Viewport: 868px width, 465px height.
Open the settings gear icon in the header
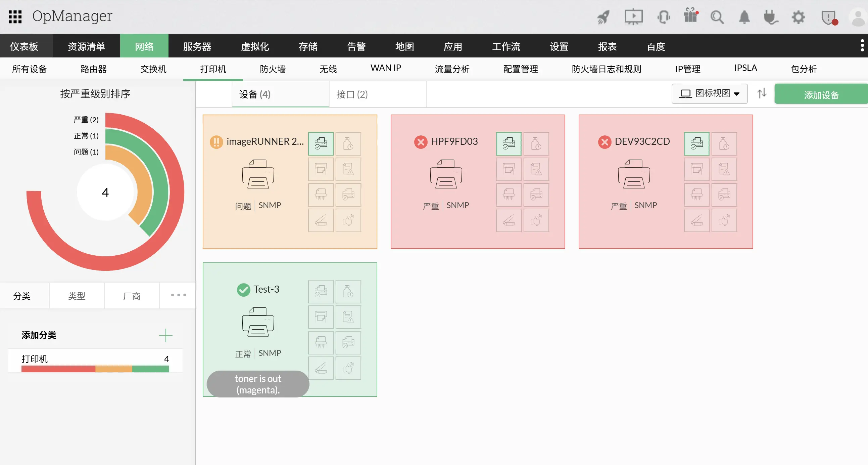(x=798, y=17)
